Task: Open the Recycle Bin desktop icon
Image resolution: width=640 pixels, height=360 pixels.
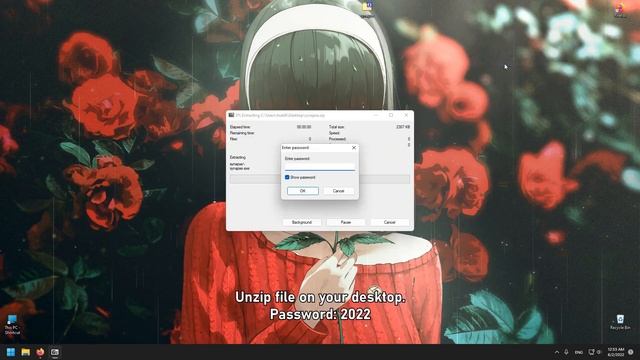Action: pyautogui.click(x=620, y=322)
